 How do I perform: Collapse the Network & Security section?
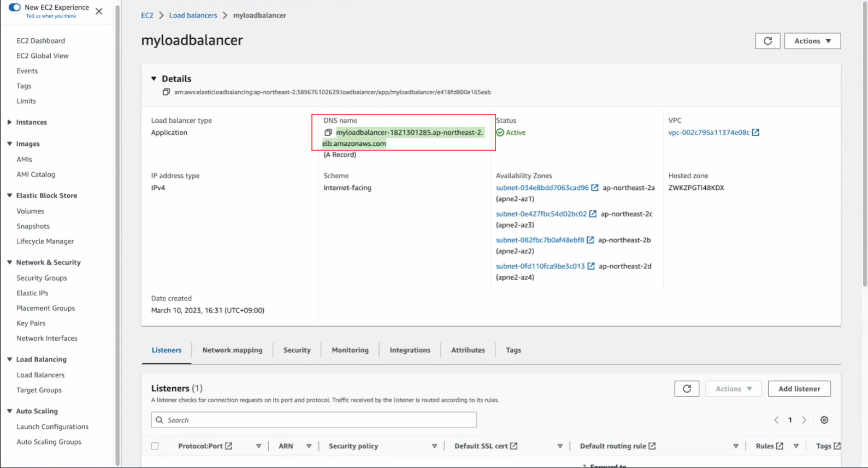9,262
